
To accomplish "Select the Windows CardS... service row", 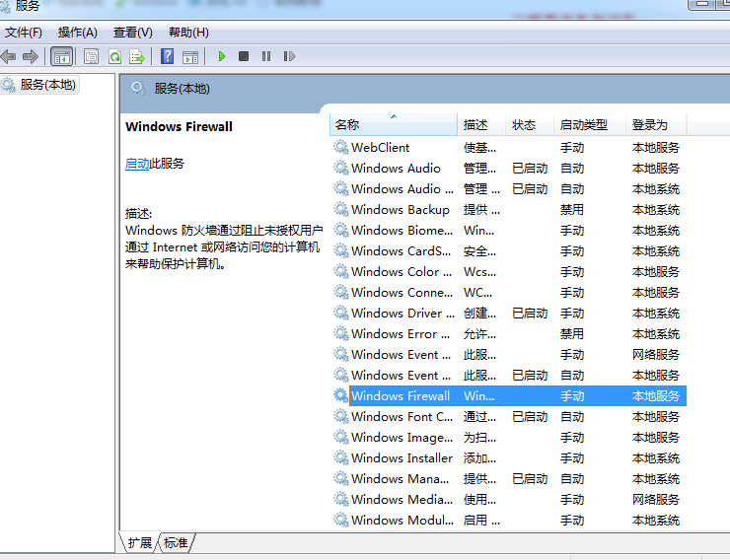I will coord(509,251).
